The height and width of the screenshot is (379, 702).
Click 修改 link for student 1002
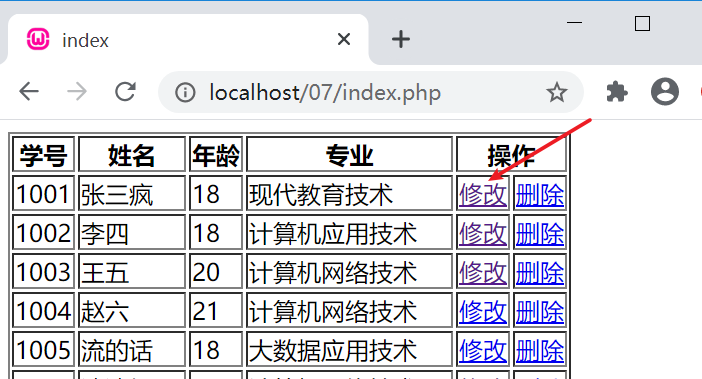point(483,234)
